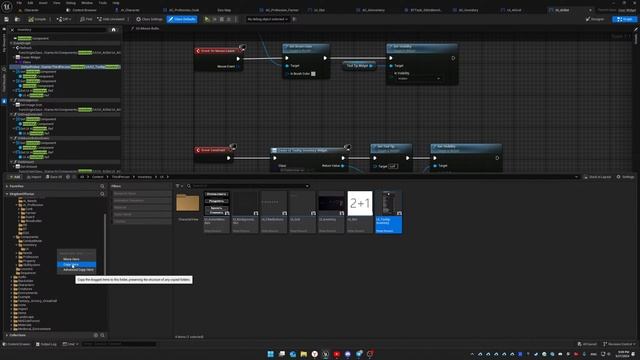Open the Help menu

116,3
